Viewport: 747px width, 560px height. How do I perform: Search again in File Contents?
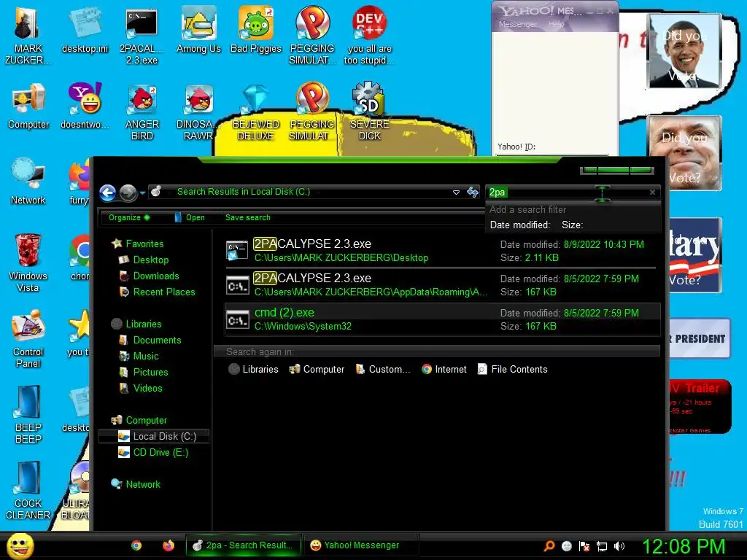tap(513, 370)
